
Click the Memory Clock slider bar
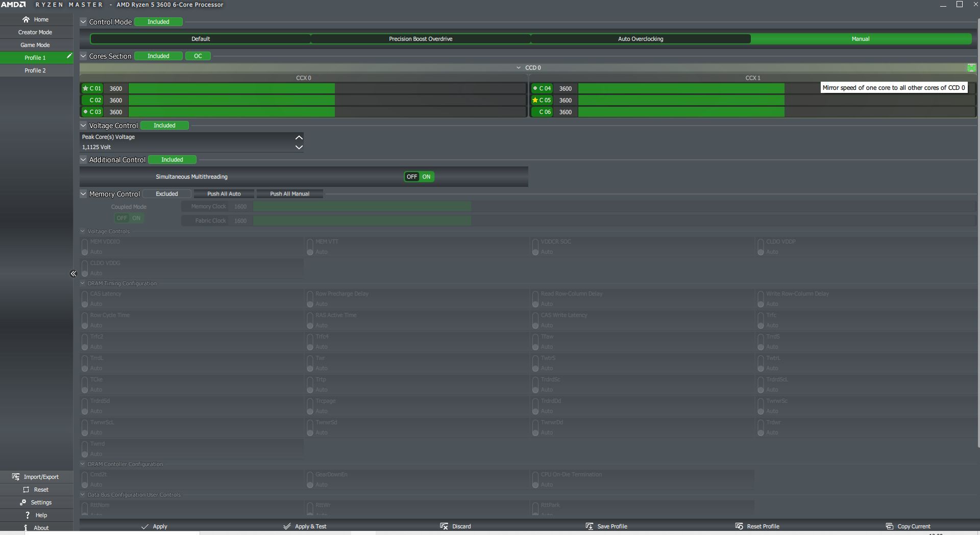[615, 207]
